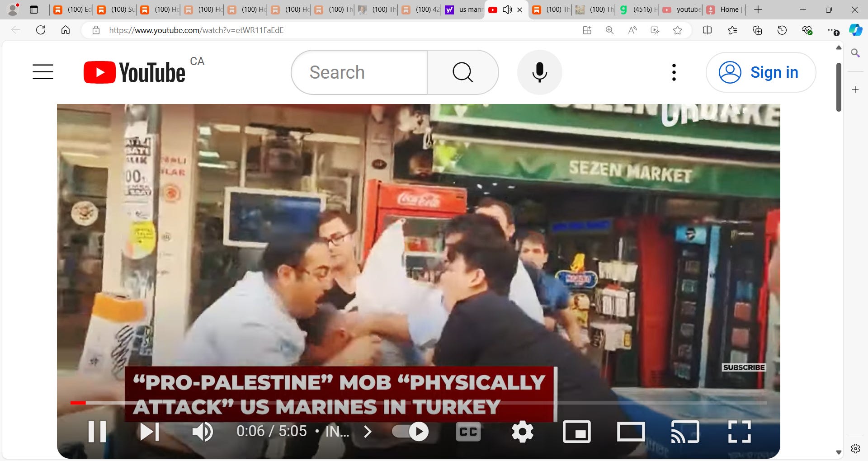The width and height of the screenshot is (868, 461).
Task: Open the player settings gear
Action: point(523,432)
